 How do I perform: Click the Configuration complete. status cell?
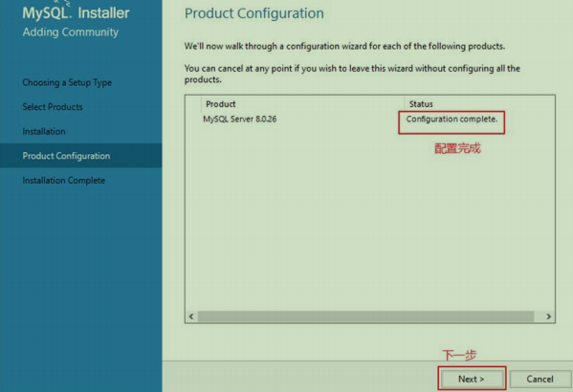click(452, 120)
